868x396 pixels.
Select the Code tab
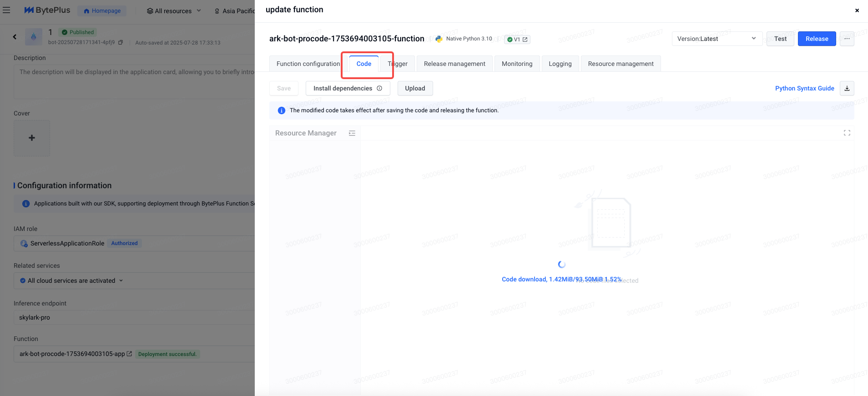click(x=364, y=64)
